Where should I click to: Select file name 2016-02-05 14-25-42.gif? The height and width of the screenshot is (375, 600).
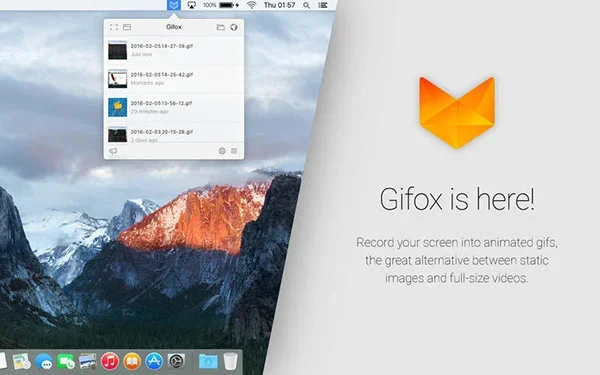point(161,75)
